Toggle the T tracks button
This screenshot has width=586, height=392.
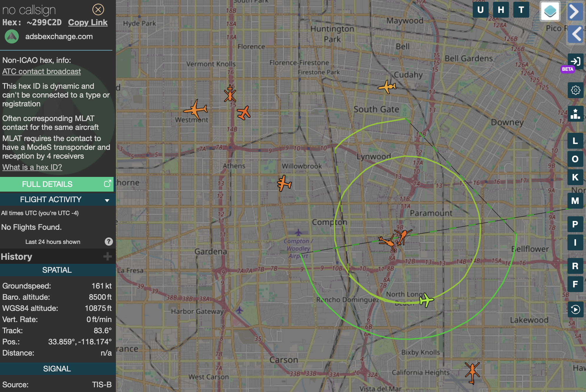click(x=521, y=10)
